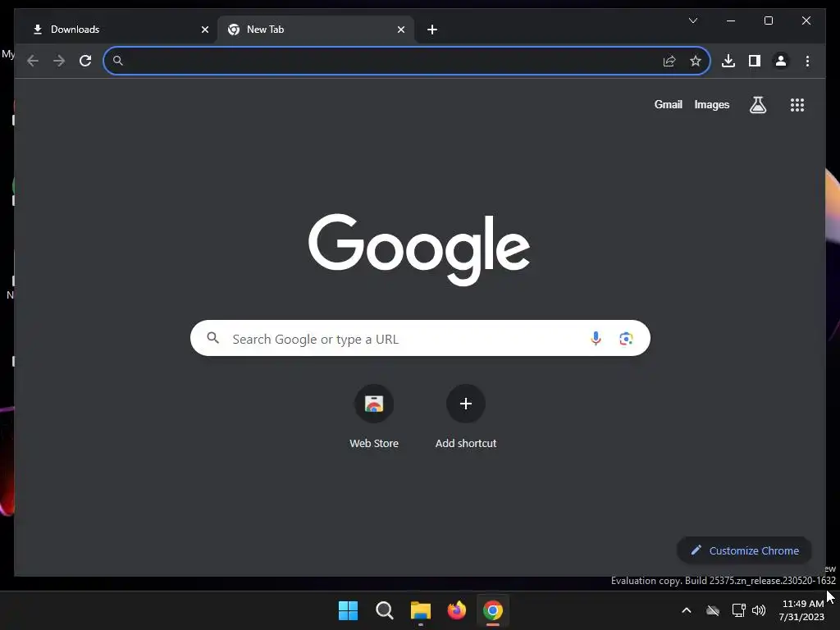Screen dimensions: 840x630
Task: Open the Google apps grid
Action: point(797,105)
